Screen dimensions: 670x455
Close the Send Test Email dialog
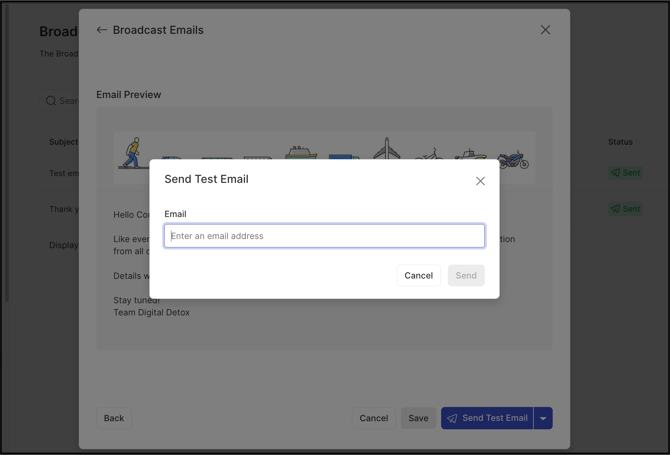click(x=480, y=181)
